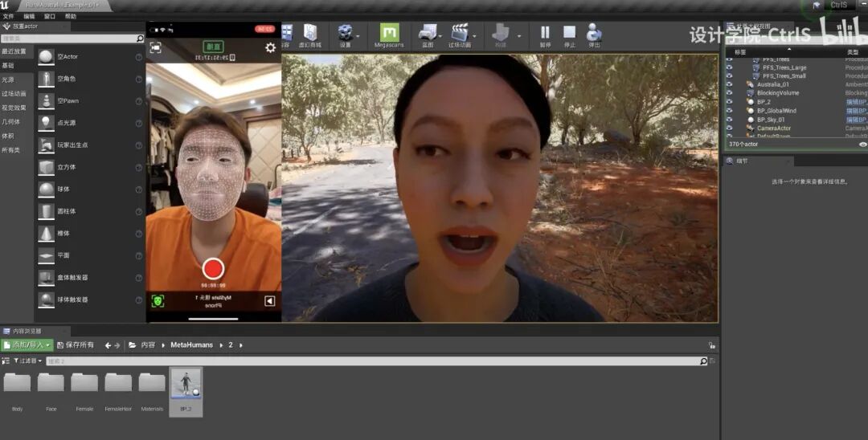Stop play mode with the 停止 button
The width and height of the screenshot is (868, 440).
click(569, 35)
